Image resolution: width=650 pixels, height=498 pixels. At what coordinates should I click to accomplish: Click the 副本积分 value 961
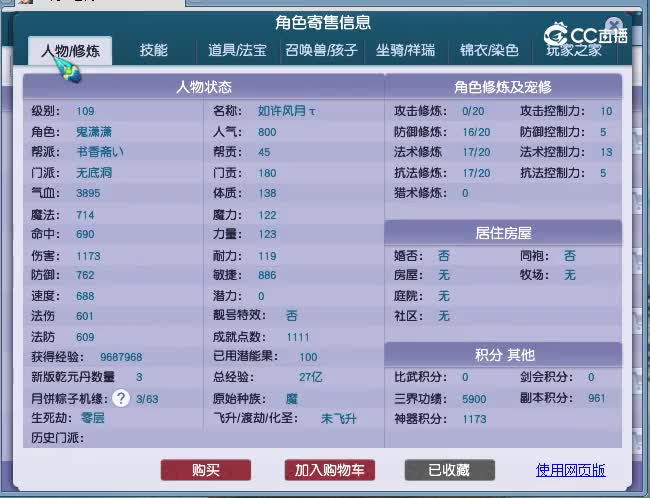(x=597, y=398)
